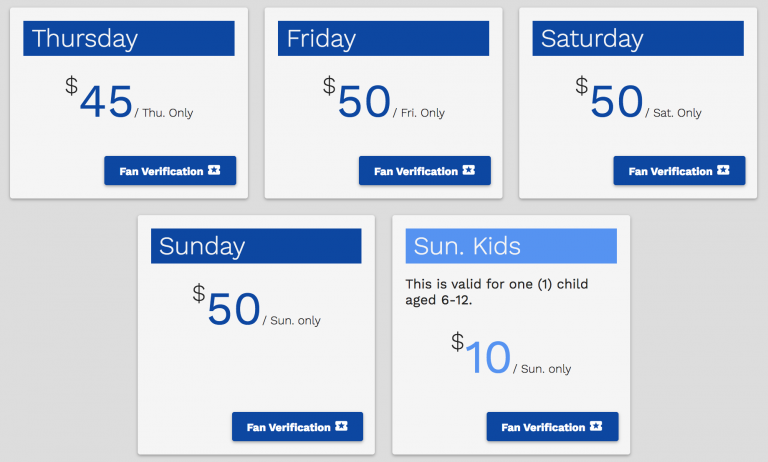The width and height of the screenshot is (768, 462).
Task: Click the $50 Sat. Only price
Action: [x=638, y=98]
